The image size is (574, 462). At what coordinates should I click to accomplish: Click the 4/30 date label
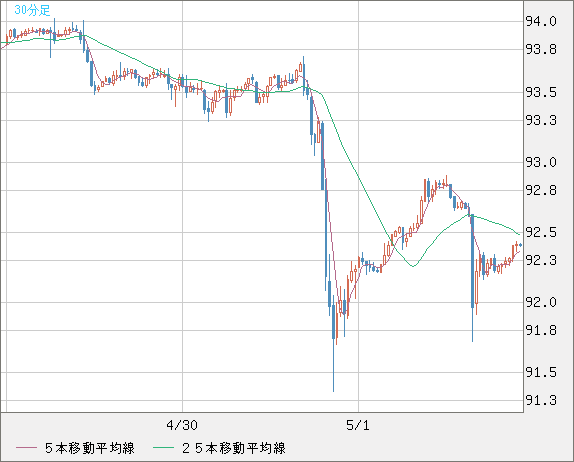182,425
